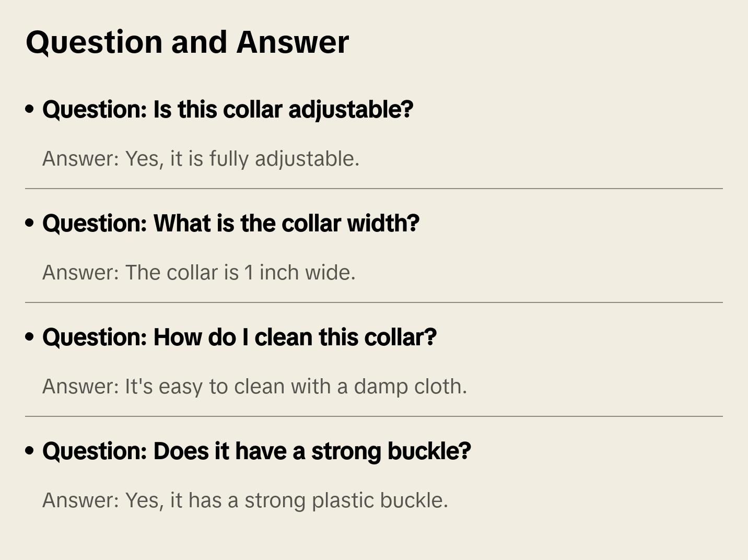Click the bullet beside the adjustable collar question
The image size is (748, 560).
tap(30, 109)
